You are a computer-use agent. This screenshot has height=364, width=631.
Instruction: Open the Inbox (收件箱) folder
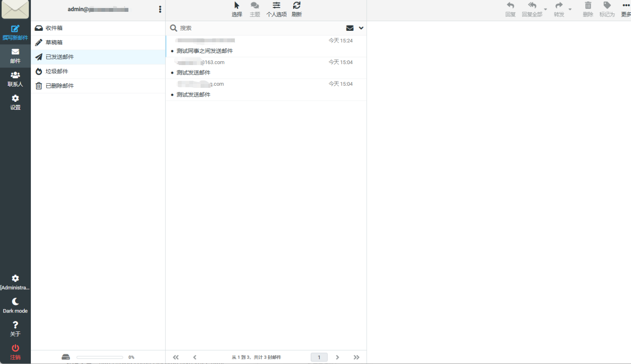pos(98,28)
